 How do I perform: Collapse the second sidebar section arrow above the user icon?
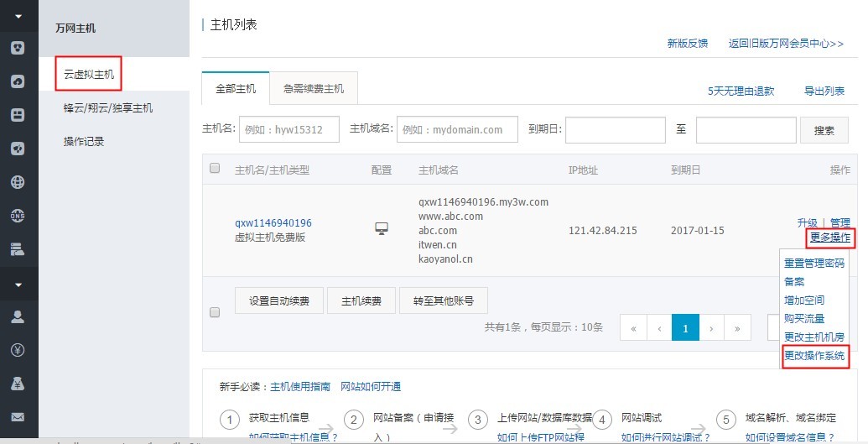pos(18,285)
